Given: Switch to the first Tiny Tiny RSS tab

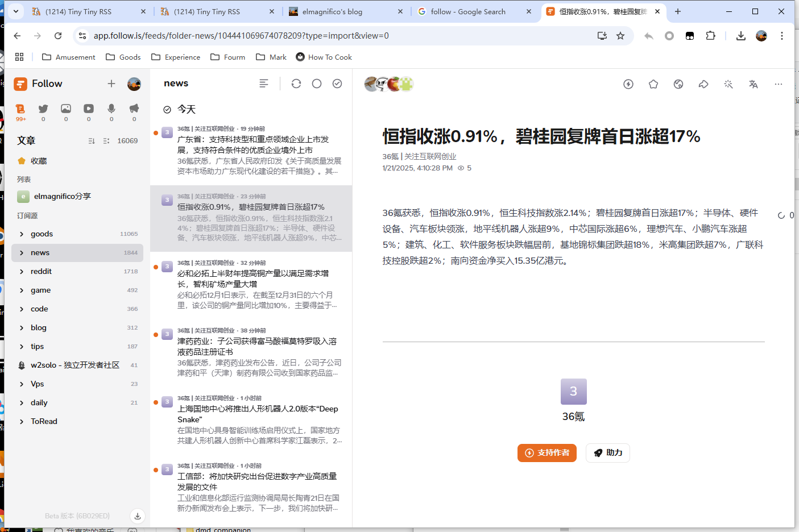Looking at the screenshot, I should [x=89, y=11].
